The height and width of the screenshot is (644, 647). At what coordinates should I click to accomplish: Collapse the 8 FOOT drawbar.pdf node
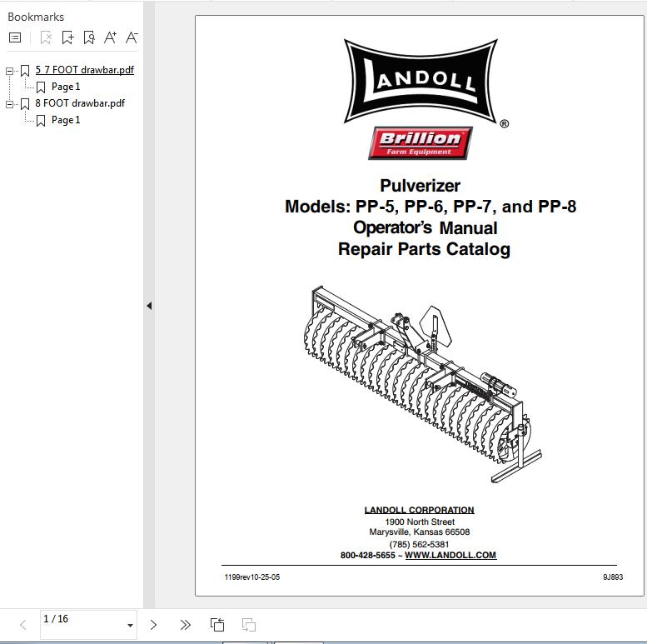coord(9,104)
